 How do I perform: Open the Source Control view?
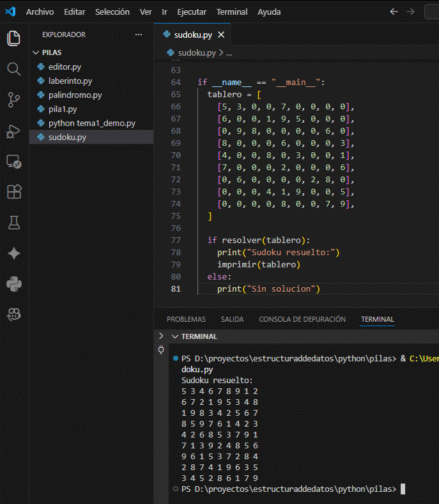(x=13, y=100)
